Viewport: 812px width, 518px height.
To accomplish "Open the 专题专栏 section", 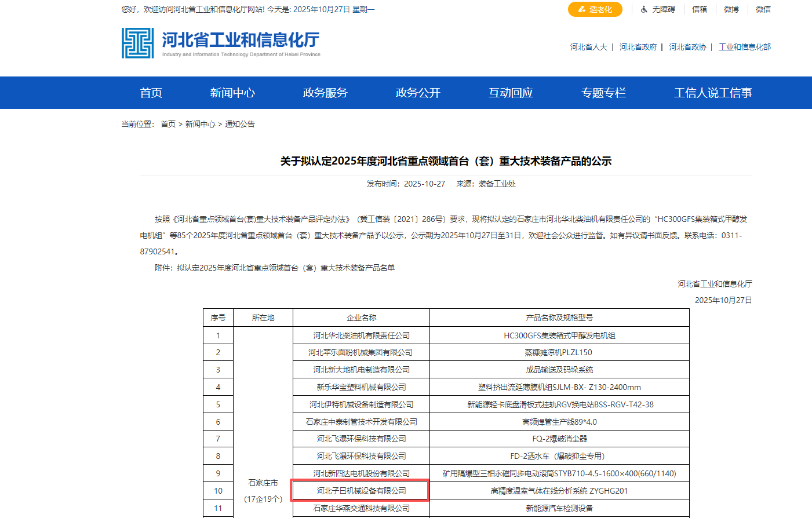I will pyautogui.click(x=604, y=93).
